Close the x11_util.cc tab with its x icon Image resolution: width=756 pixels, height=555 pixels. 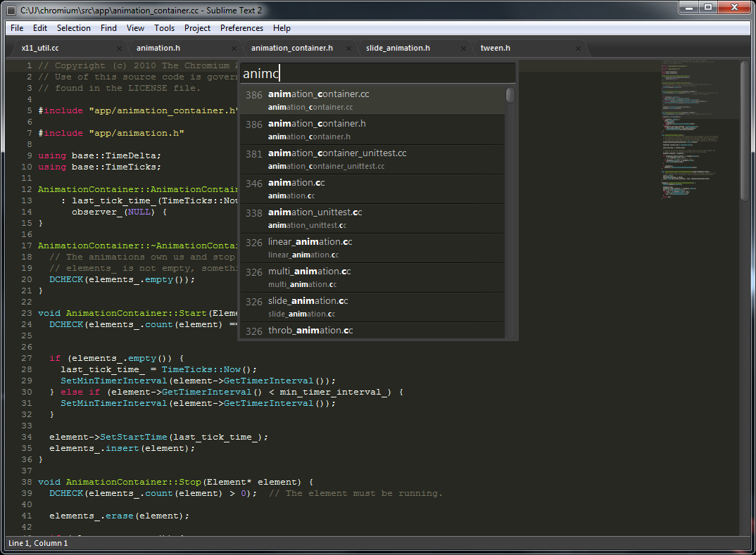pyautogui.click(x=118, y=49)
